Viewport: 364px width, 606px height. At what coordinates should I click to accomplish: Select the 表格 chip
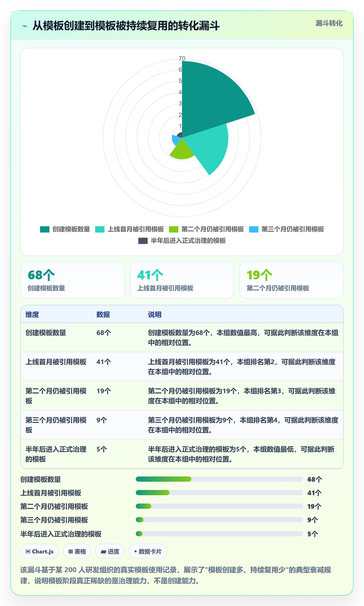(x=77, y=551)
